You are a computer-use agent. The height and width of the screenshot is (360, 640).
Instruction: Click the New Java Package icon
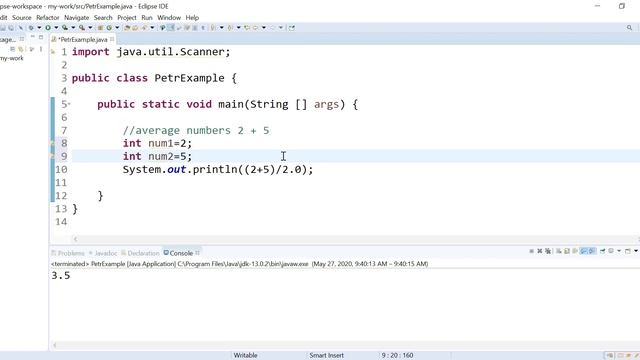(x=100, y=28)
